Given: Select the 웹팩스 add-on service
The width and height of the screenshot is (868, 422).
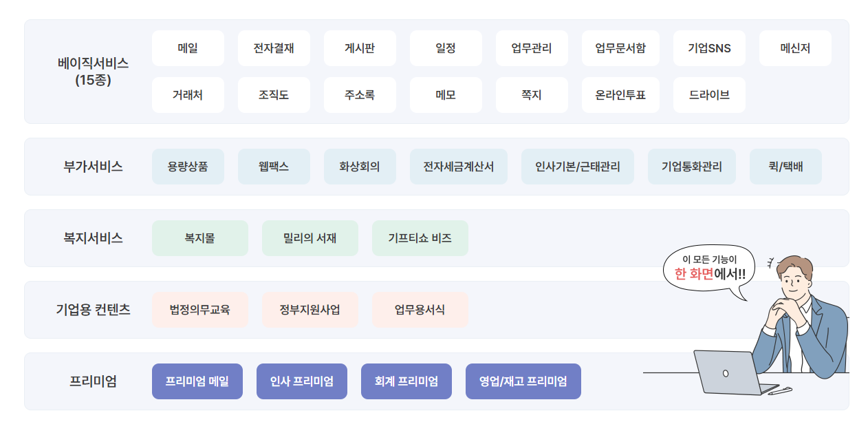Looking at the screenshot, I should [x=274, y=167].
